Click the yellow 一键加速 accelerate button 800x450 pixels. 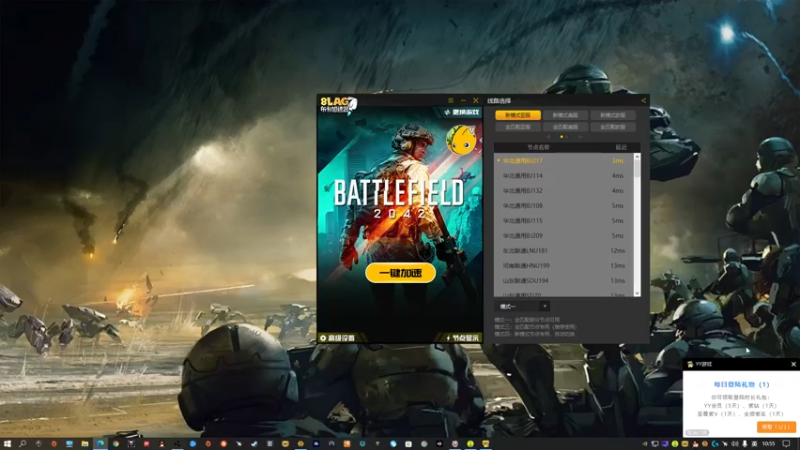[x=401, y=273]
